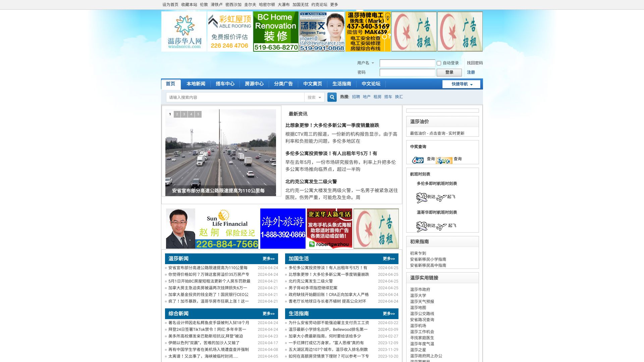Open article 著名设计师因走私鳄鱼皮手袋被判入狱18个月
Screen dimensions: 644x362
(x=209, y=323)
